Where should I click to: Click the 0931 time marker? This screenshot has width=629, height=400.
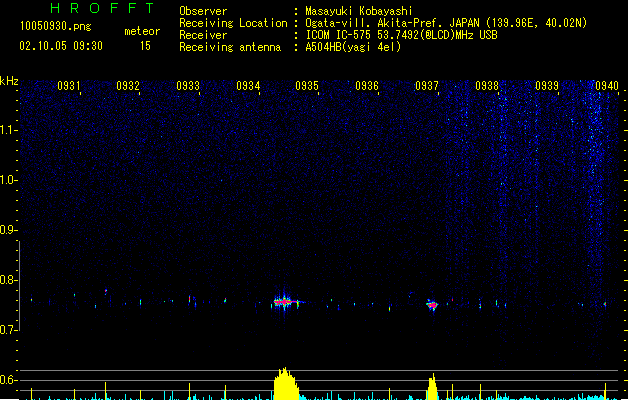69,86
